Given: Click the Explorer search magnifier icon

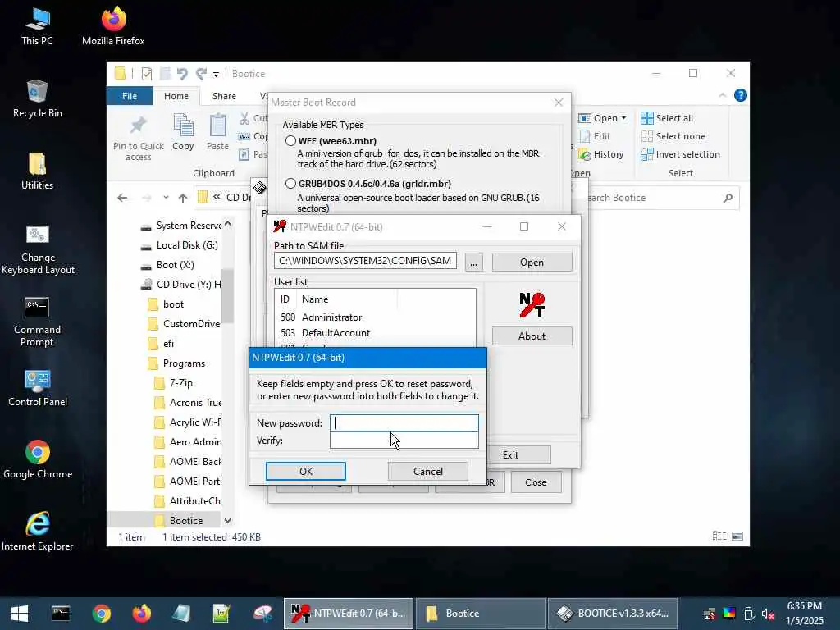Looking at the screenshot, I should point(728,199).
